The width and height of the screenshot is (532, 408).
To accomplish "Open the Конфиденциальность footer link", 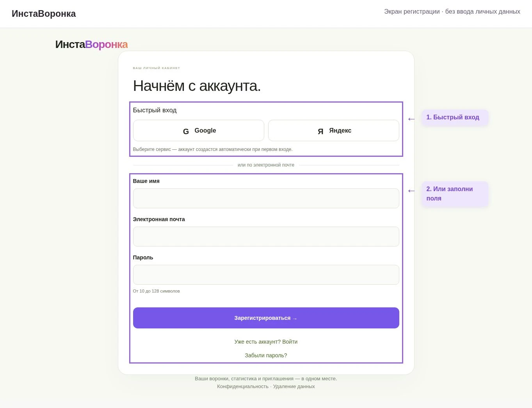I will tap(243, 387).
